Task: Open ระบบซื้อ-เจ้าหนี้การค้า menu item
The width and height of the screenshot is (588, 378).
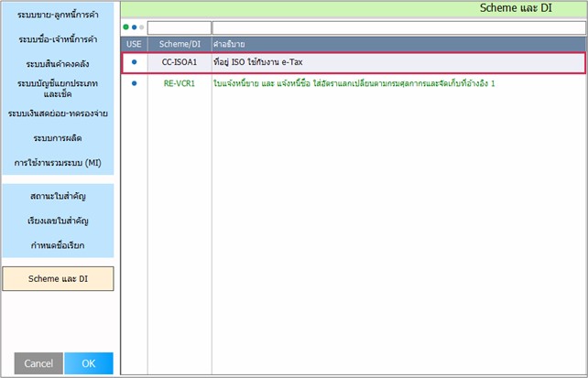Action: coord(58,39)
